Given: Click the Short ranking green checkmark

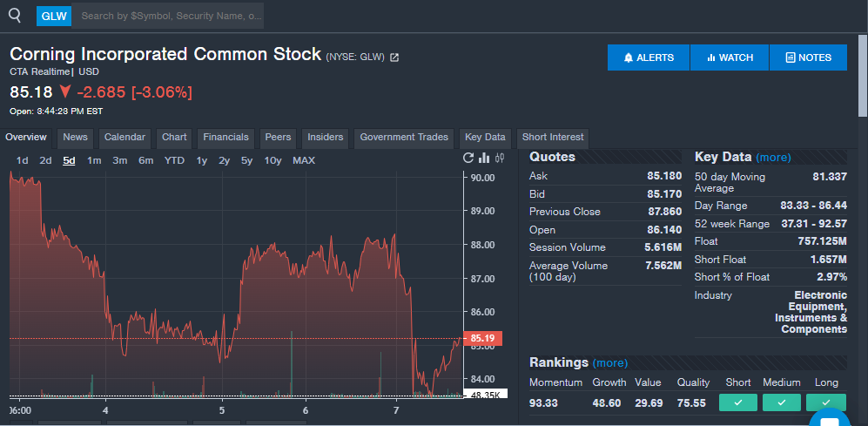Looking at the screenshot, I should point(737,402).
